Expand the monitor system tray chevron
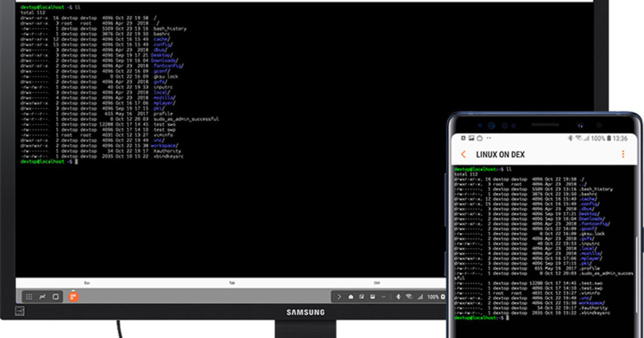This screenshot has height=338, width=644. click(x=339, y=297)
